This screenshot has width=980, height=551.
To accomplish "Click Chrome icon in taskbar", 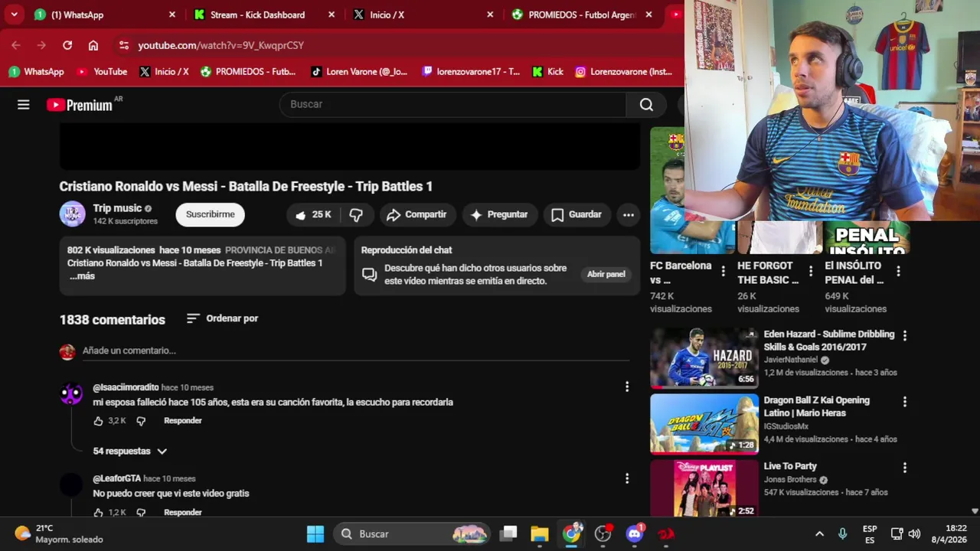I will click(x=572, y=533).
